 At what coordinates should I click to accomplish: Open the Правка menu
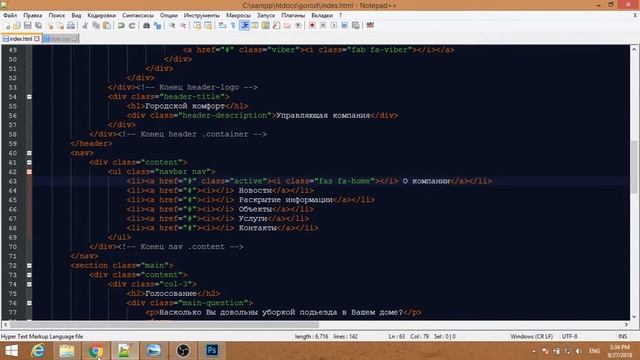[33, 15]
